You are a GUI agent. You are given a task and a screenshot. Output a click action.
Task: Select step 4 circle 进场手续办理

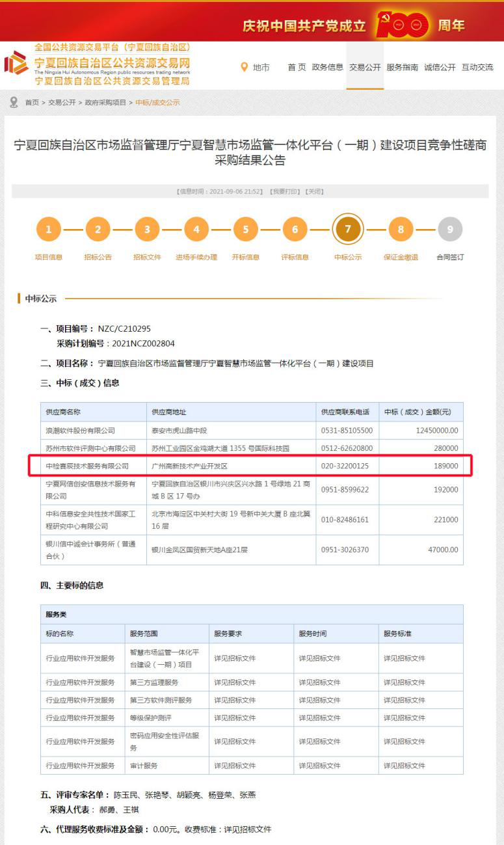(x=196, y=229)
